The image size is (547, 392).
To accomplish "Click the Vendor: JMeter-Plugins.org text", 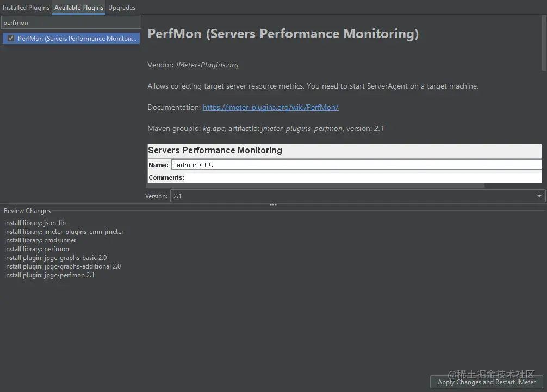I will point(192,65).
